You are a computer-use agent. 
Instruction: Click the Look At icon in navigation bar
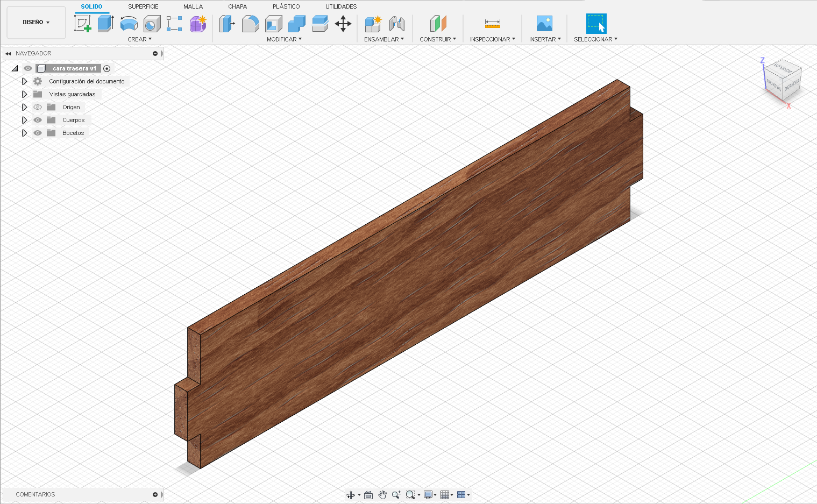pos(368,495)
